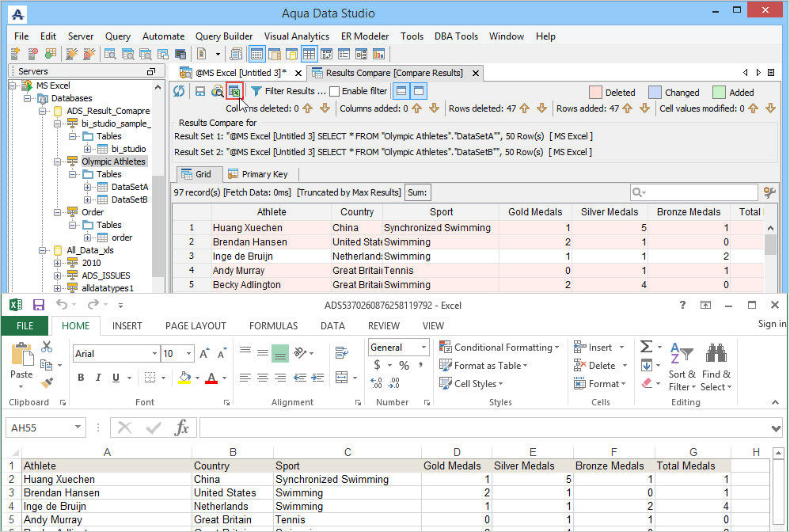Click the Filter Results funnel icon
Viewport: 790px width, 532px height.
[x=256, y=91]
